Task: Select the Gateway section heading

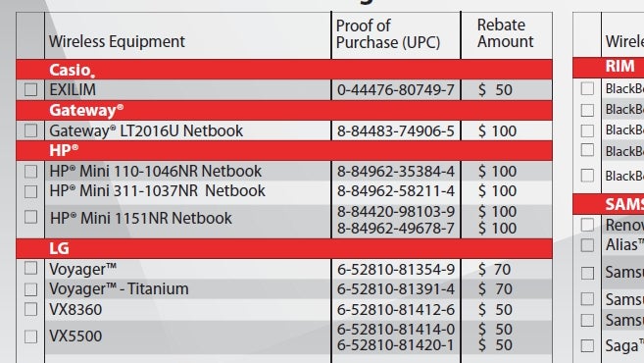Action: pyautogui.click(x=86, y=110)
